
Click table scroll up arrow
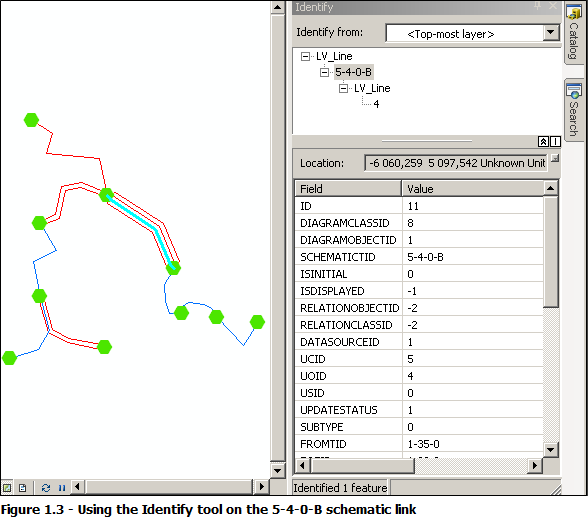coord(550,188)
